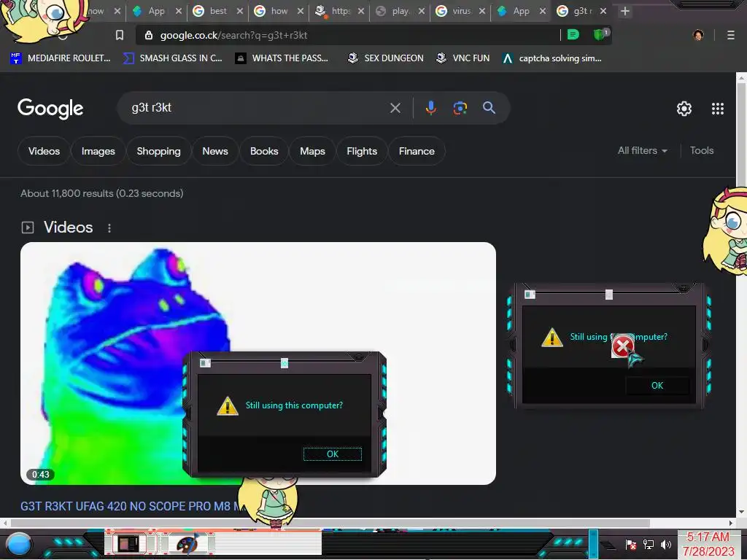747x560 pixels.
Task: Open the SMASH GLASS IN C... bookmark
Action: click(173, 58)
